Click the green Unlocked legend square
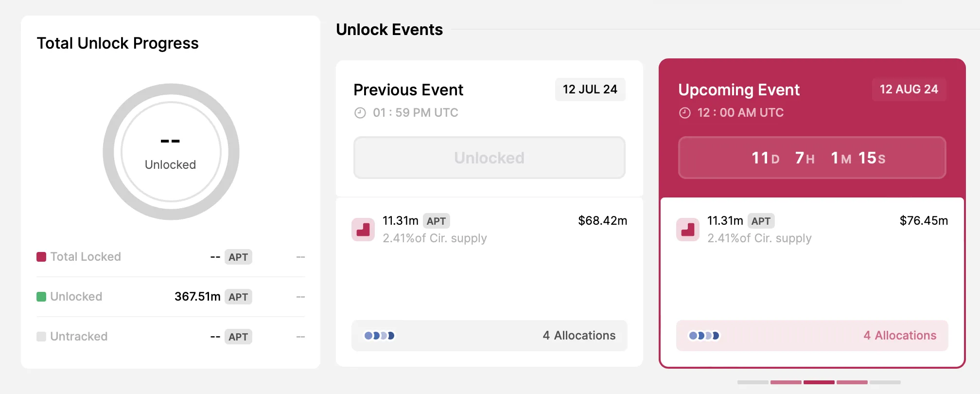This screenshot has width=980, height=394. tap(41, 297)
